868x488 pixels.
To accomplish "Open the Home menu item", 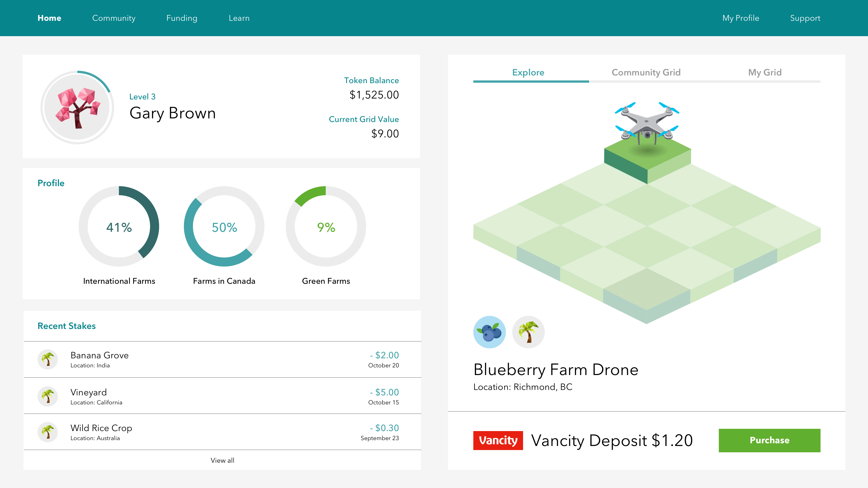I will point(50,18).
